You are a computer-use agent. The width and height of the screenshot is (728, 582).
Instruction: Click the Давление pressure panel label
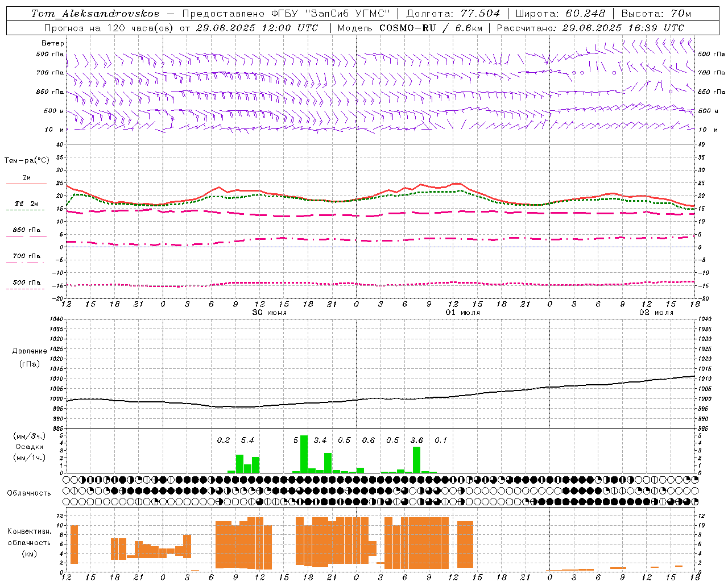pos(30,351)
